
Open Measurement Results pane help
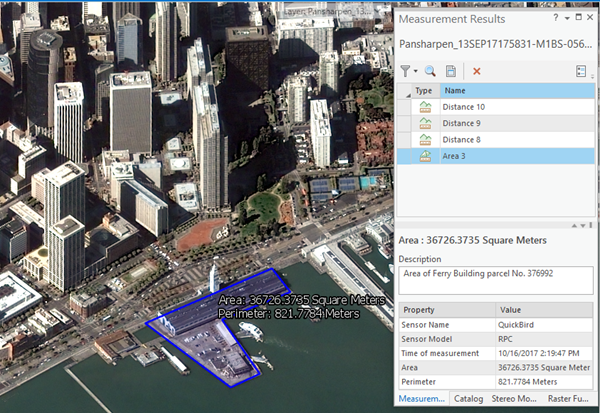[x=556, y=17]
